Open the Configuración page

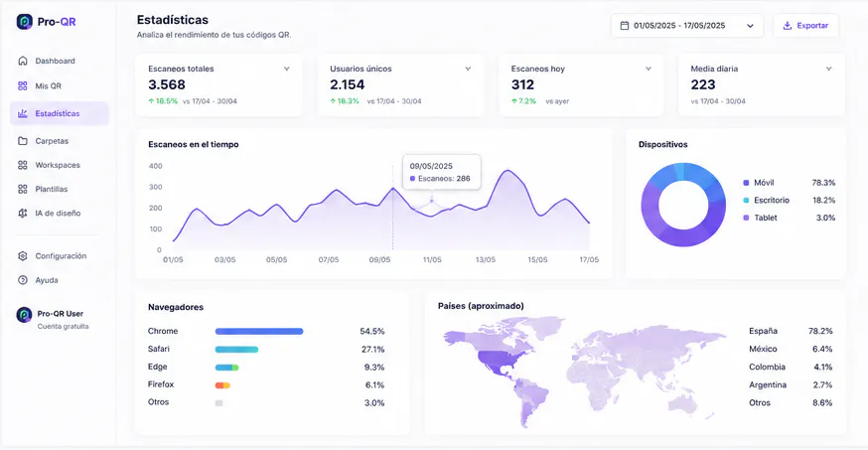pos(60,255)
